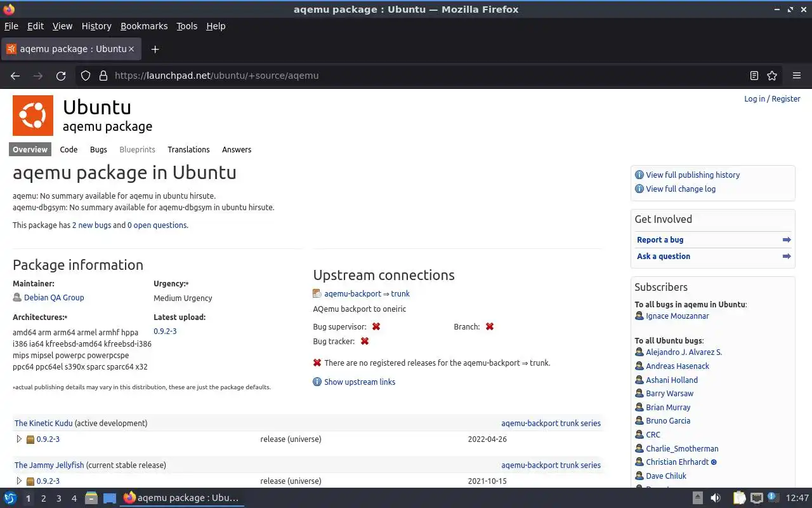Click the package icon in Jammy Jellyfish row
Viewport: 812px width, 508px height.
pyautogui.click(x=30, y=481)
